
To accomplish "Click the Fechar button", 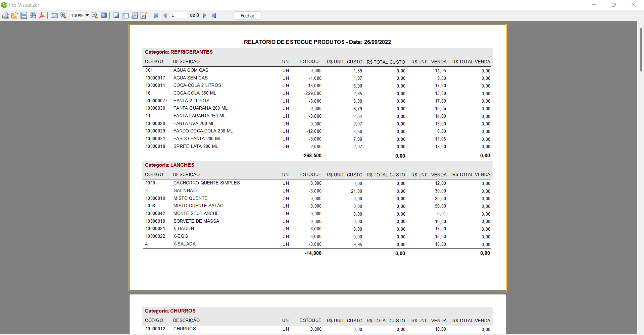I will click(x=247, y=16).
